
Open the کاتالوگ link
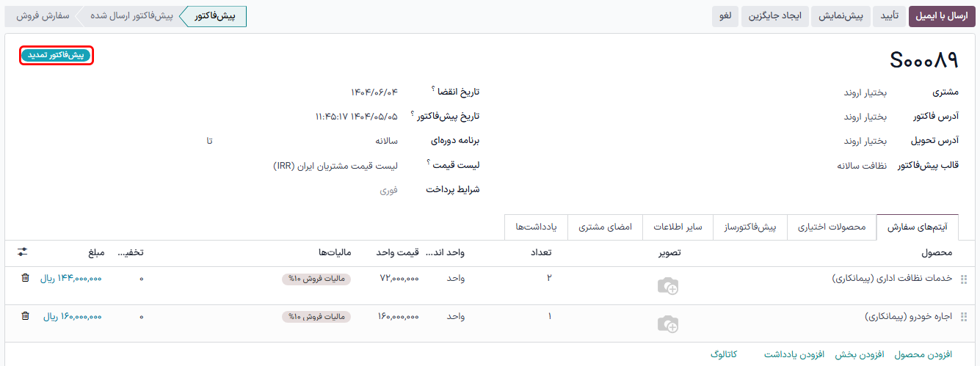724,354
